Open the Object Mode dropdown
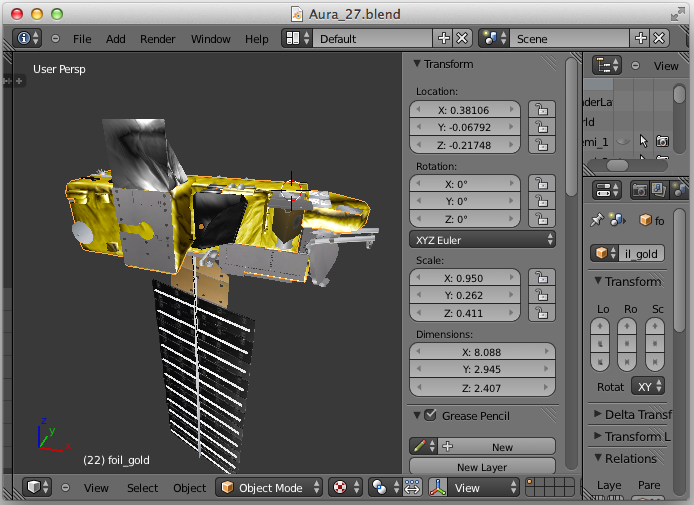 click(x=270, y=488)
